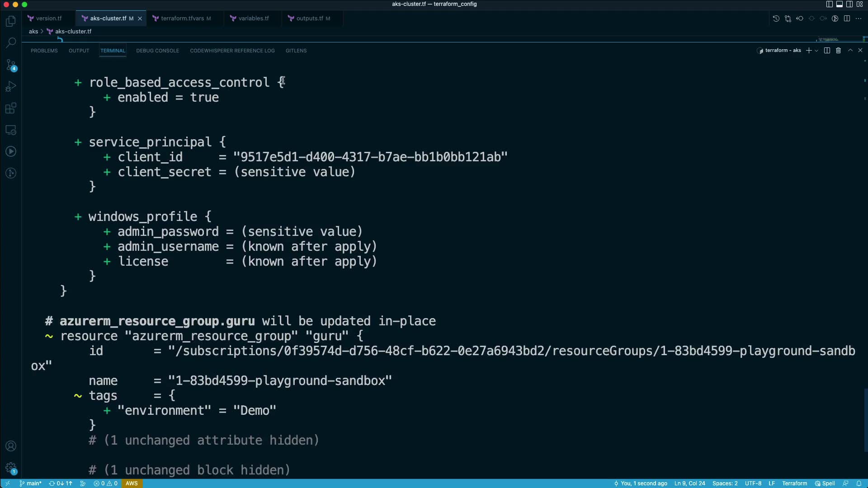Toggle secondary sidebar visibility
This screenshot has width=868, height=488.
849,4
